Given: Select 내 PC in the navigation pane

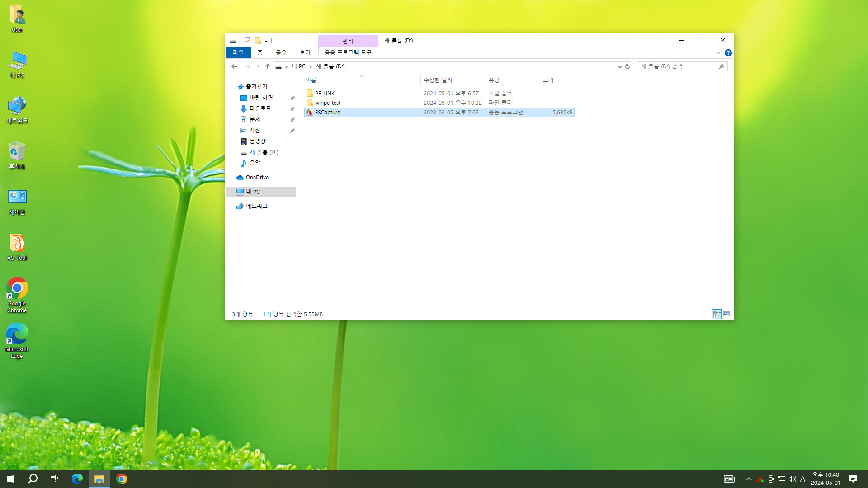Looking at the screenshot, I should click(261, 192).
